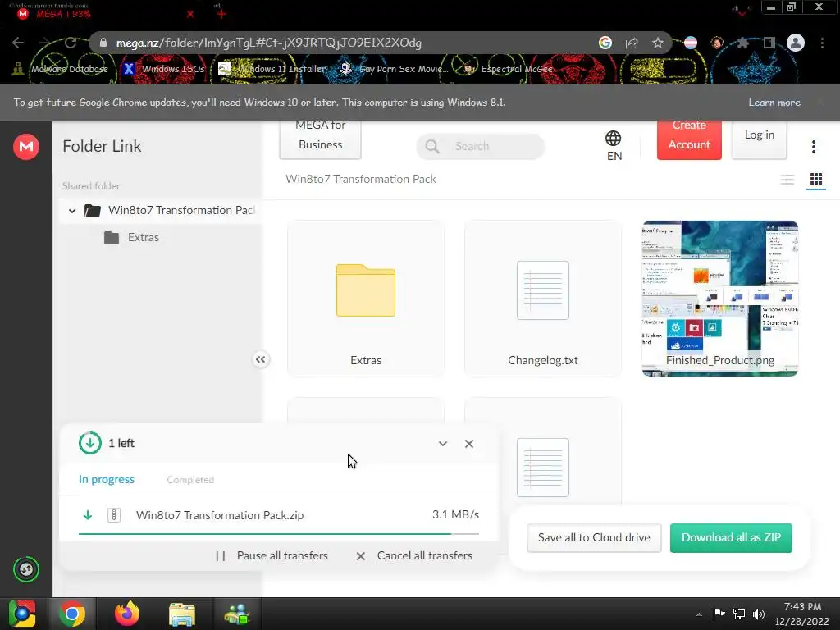Viewport: 840px width, 630px height.
Task: Show hidden tray icons arrow
Action: click(x=699, y=614)
